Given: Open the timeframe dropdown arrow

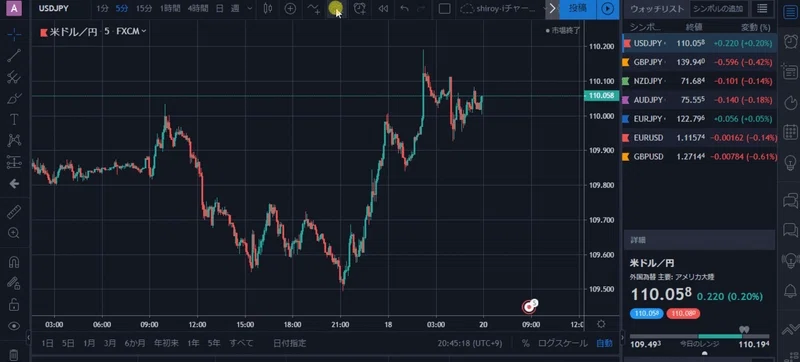Looking at the screenshot, I should click(249, 9).
